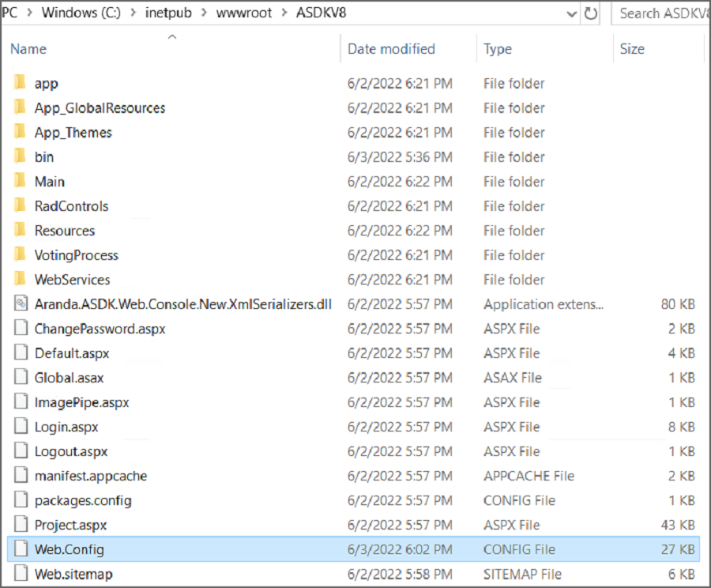Screen dimensions: 711x588
Task: Select the ImagePipe.aspx file name
Action: pyautogui.click(x=82, y=402)
